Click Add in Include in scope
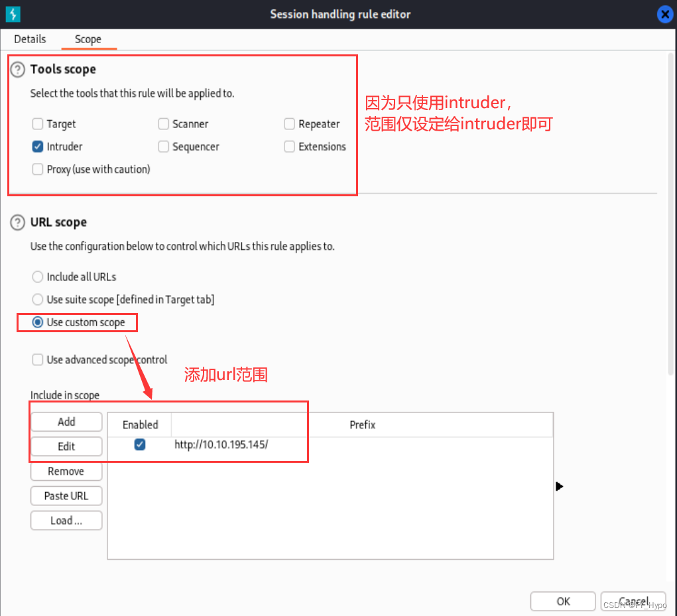This screenshot has width=677, height=616. (x=66, y=422)
